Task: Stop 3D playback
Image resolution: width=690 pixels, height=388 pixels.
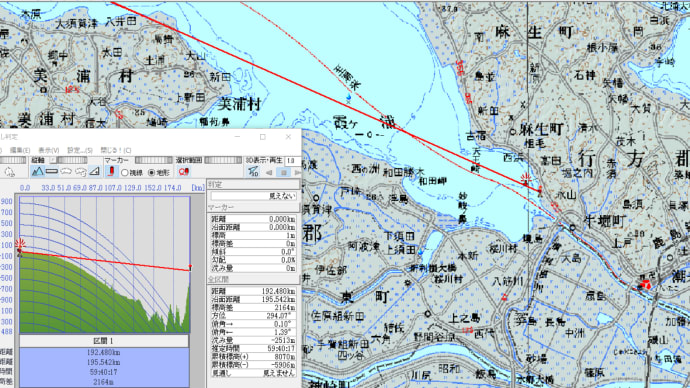Action: pos(284,172)
